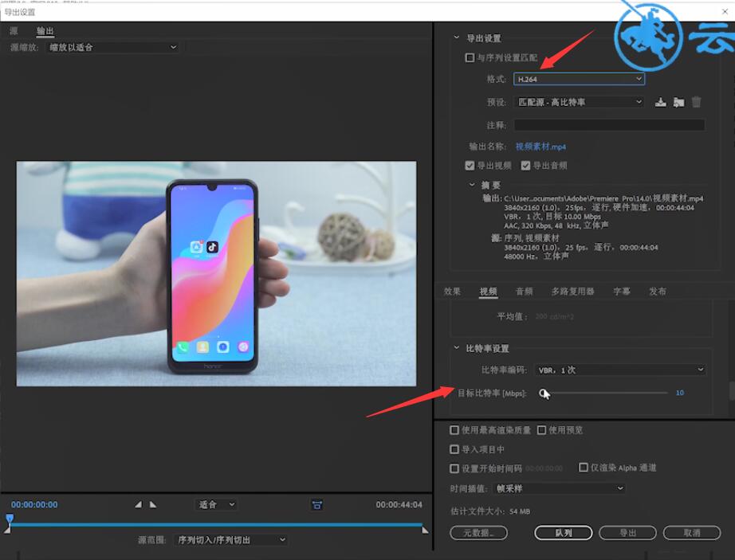
Task: Open the Time Interpolation dropdown
Action: 559,488
